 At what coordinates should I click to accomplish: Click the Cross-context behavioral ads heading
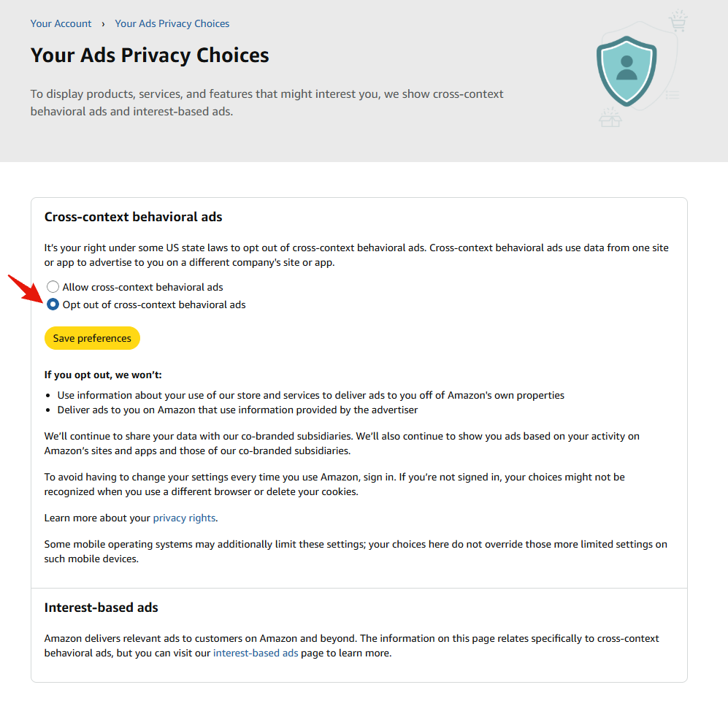point(133,217)
